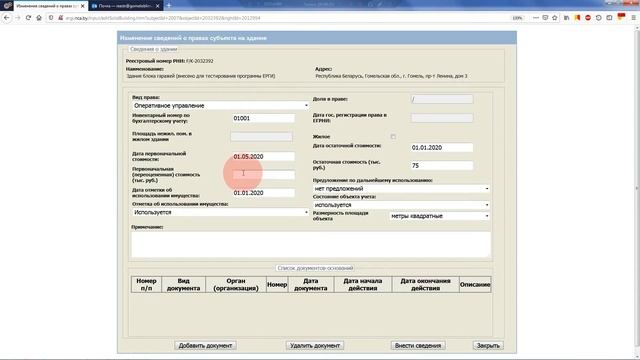This screenshot has height=360, width=640.
Task: Click the 'Дата документа' column header
Action: (x=311, y=284)
